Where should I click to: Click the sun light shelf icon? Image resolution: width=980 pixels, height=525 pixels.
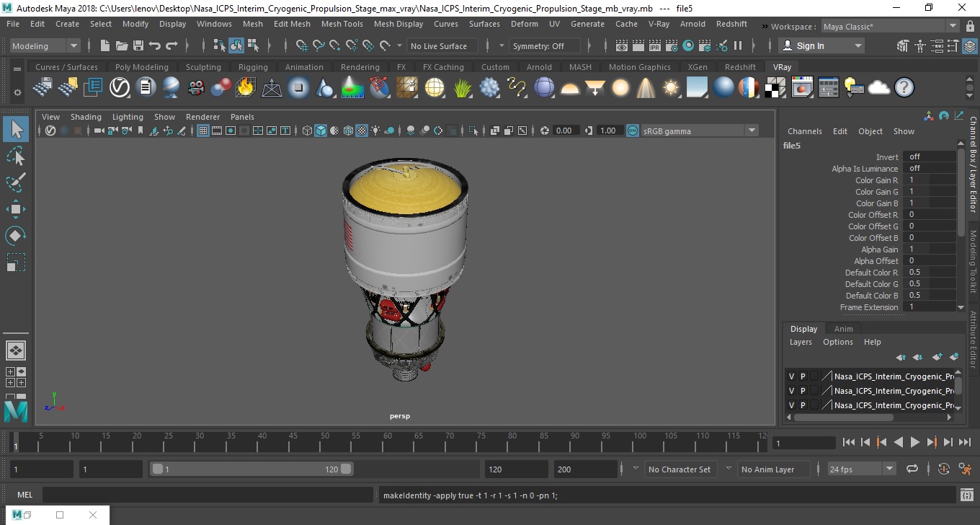point(671,88)
